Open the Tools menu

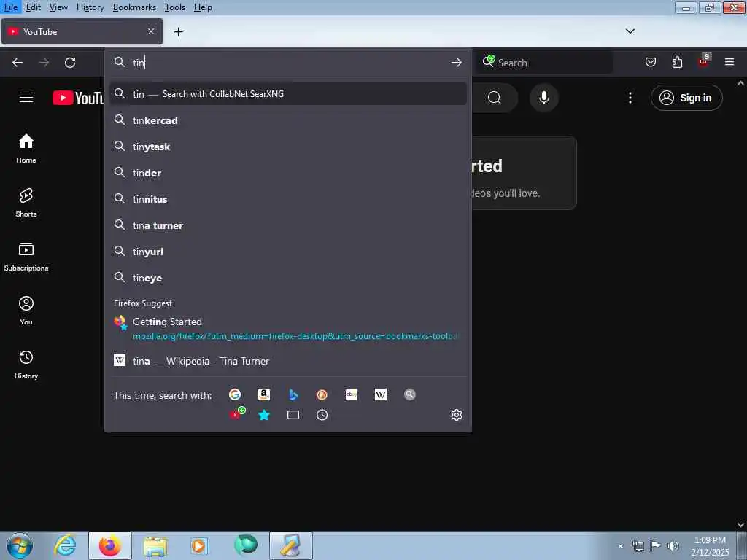(175, 7)
